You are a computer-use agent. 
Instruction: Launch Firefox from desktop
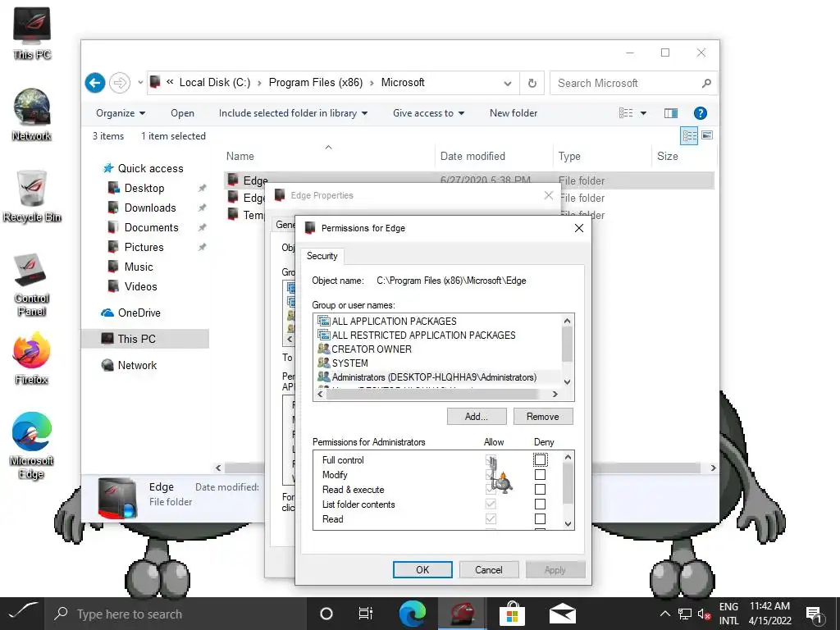pyautogui.click(x=32, y=358)
